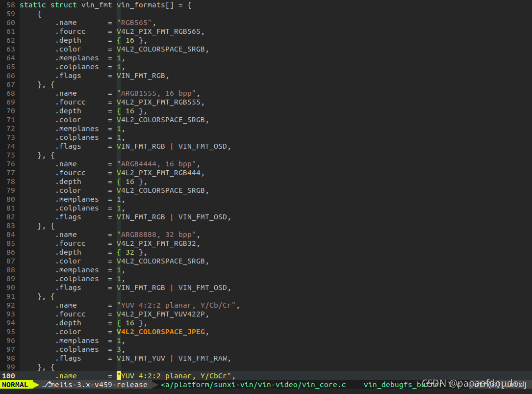
Task: Click the opening brace on line 59
Action: pos(39,14)
